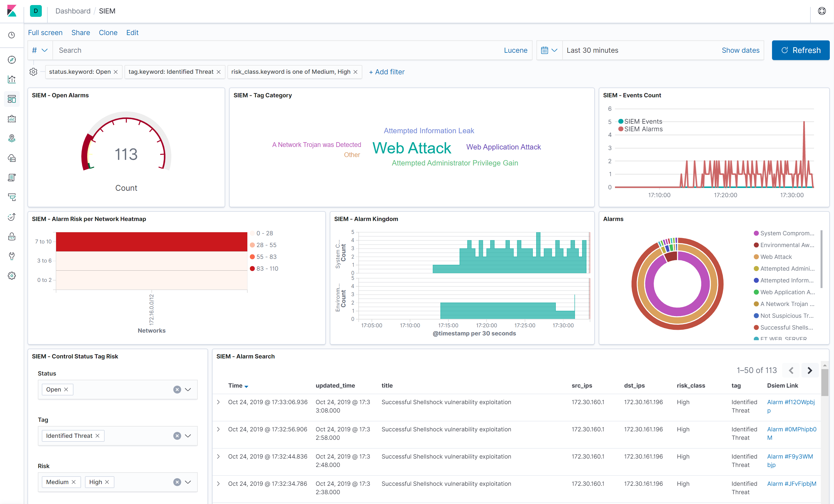Image resolution: width=834 pixels, height=504 pixels.
Task: Click the Refresh button to reload dashboard
Action: (x=801, y=50)
